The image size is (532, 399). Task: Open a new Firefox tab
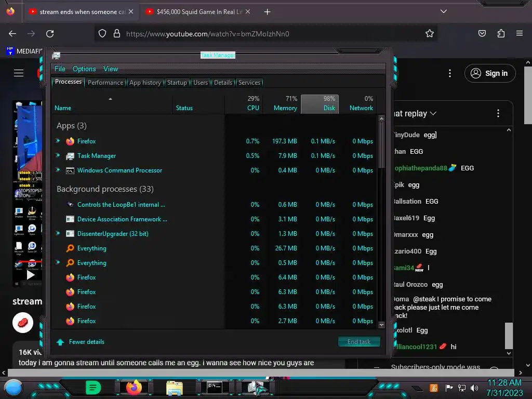point(268,12)
